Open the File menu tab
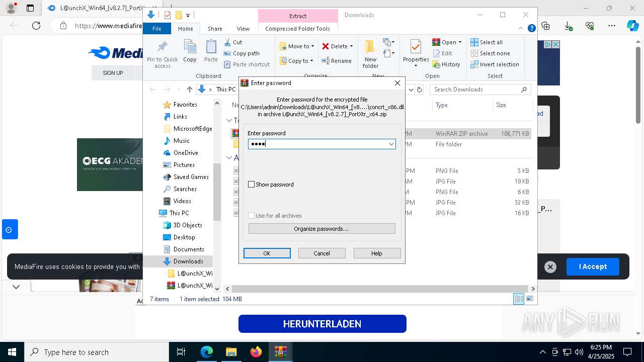The image size is (644, 362). 157,29
